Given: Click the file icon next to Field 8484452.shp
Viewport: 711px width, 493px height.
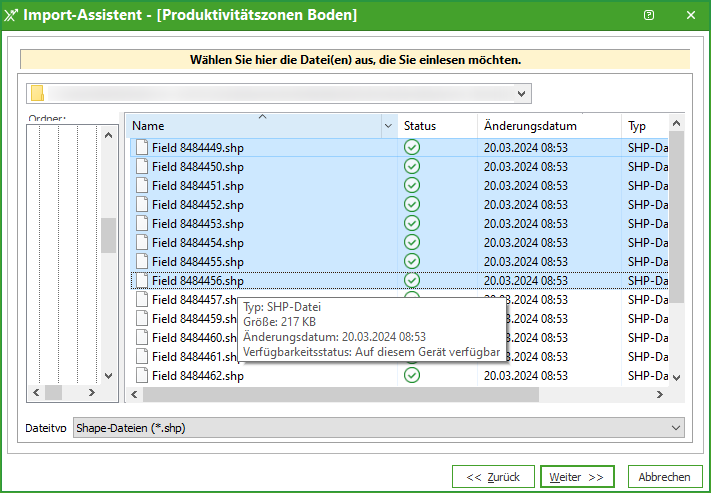Looking at the screenshot, I should tap(141, 204).
